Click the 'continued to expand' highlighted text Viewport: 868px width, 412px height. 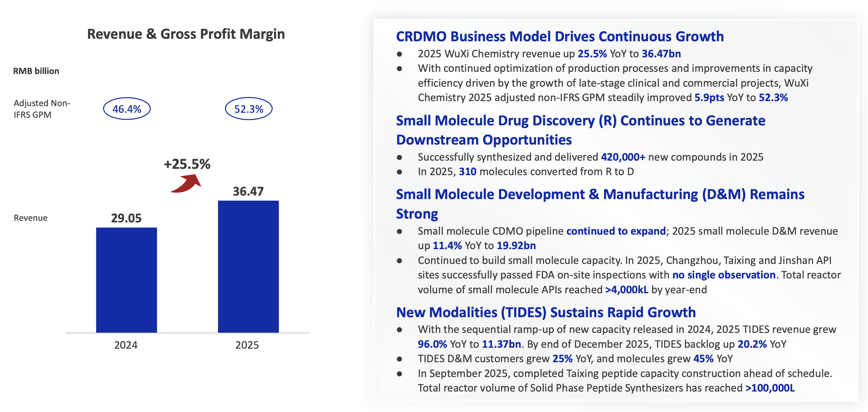(x=616, y=231)
